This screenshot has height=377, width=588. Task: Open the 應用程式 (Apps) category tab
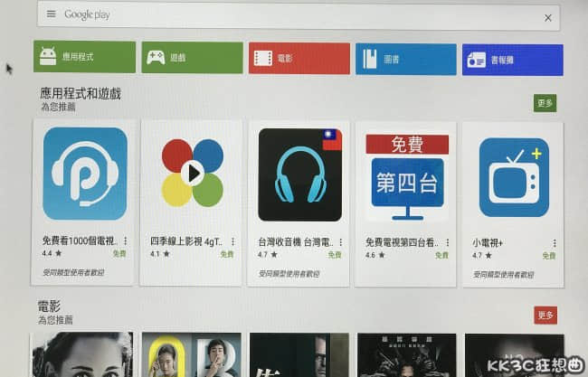[x=84, y=58]
